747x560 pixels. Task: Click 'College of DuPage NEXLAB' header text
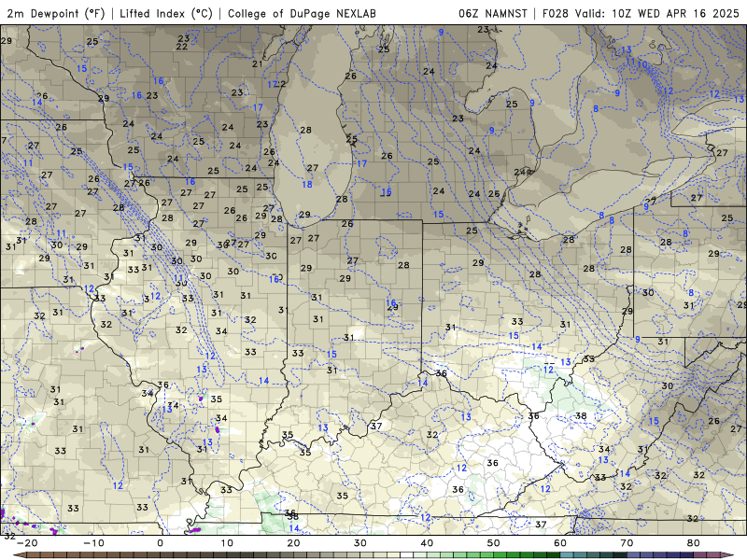pos(302,13)
